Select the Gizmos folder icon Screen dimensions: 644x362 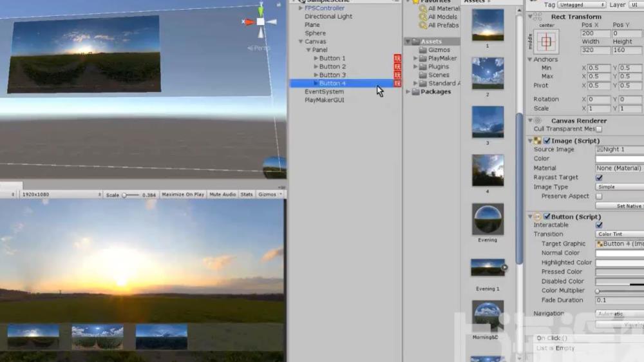pos(422,50)
